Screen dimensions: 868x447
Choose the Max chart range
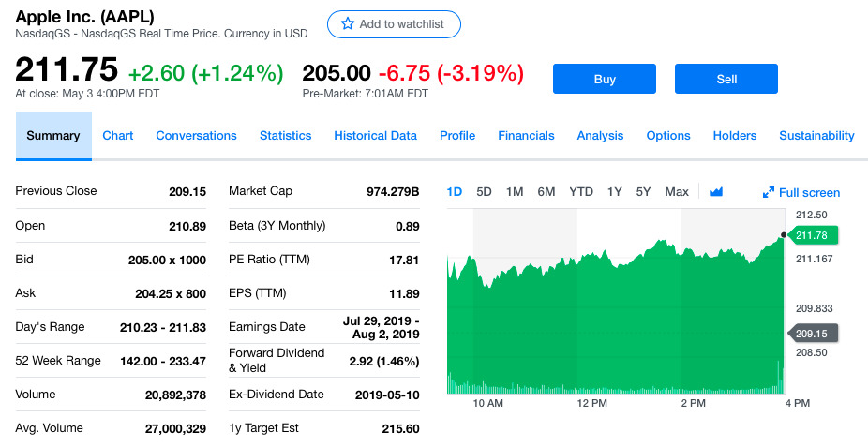tap(677, 192)
